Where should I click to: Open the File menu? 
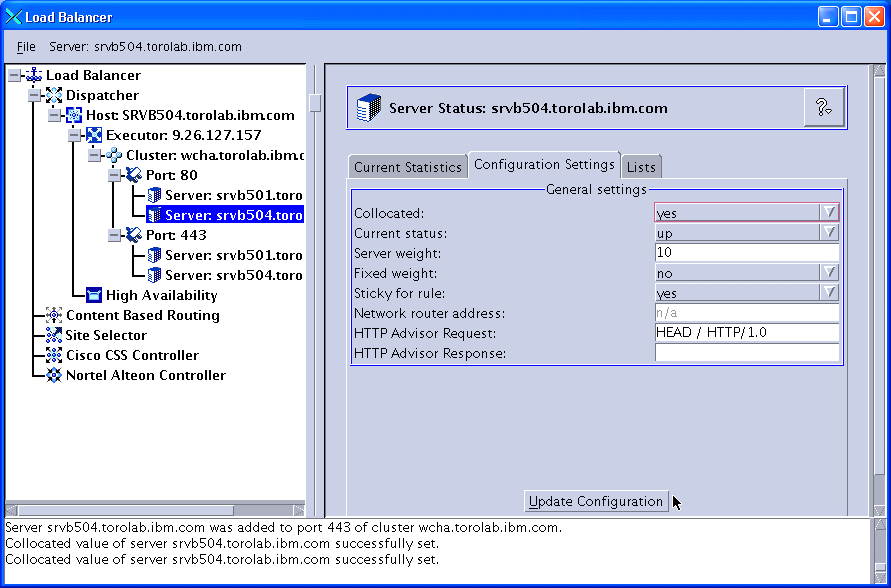pos(26,47)
